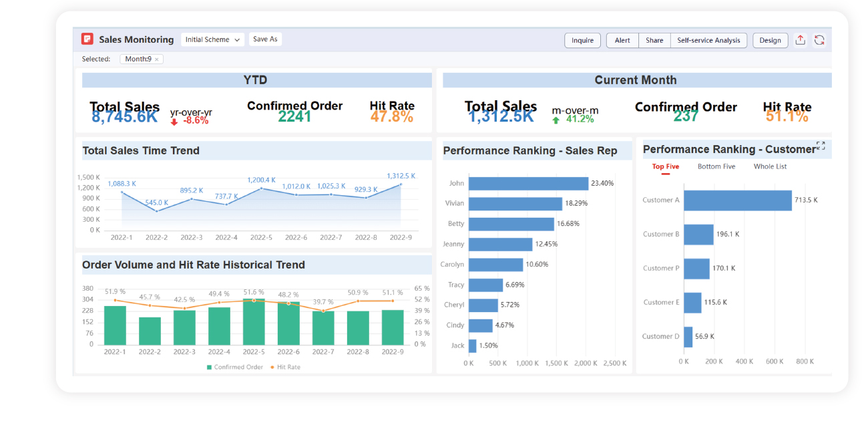Click the refresh icon in the header
This screenshot has width=868, height=441.
point(819,40)
